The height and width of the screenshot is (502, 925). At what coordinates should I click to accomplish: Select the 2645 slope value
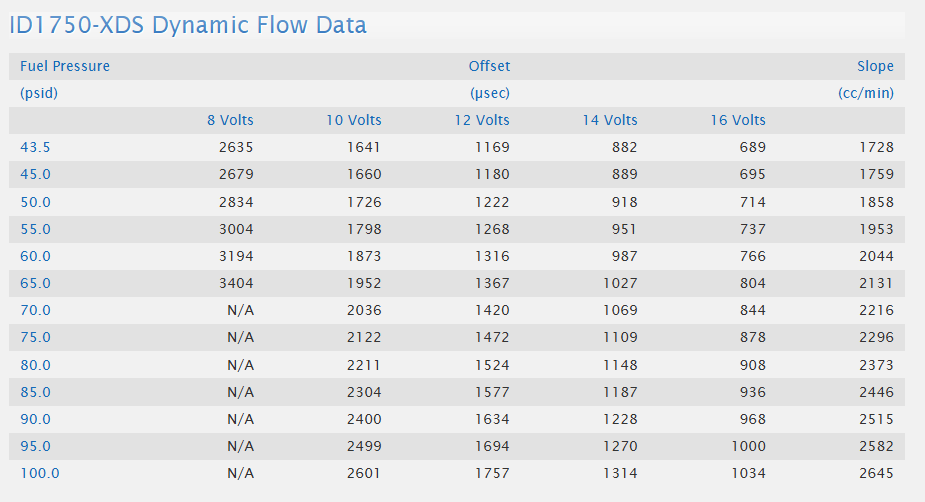pos(876,473)
